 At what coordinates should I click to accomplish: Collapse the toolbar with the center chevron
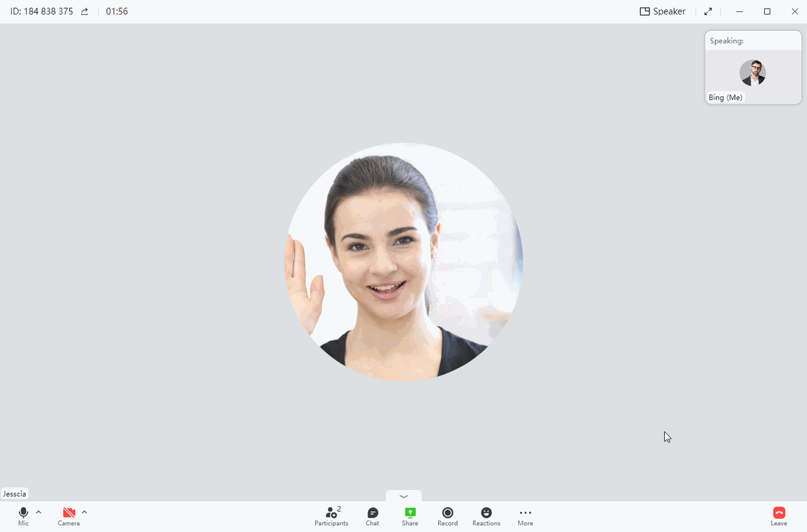[x=403, y=496]
